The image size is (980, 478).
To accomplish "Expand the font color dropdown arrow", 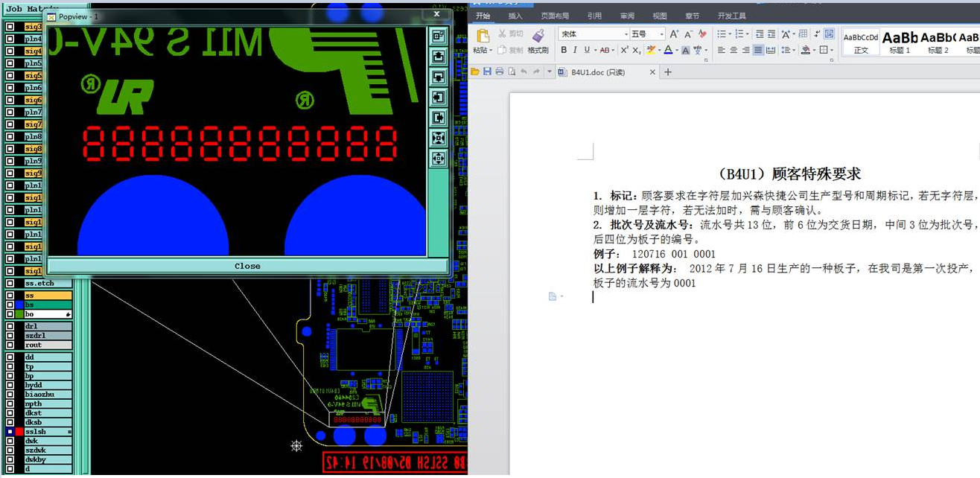I will pos(677,51).
